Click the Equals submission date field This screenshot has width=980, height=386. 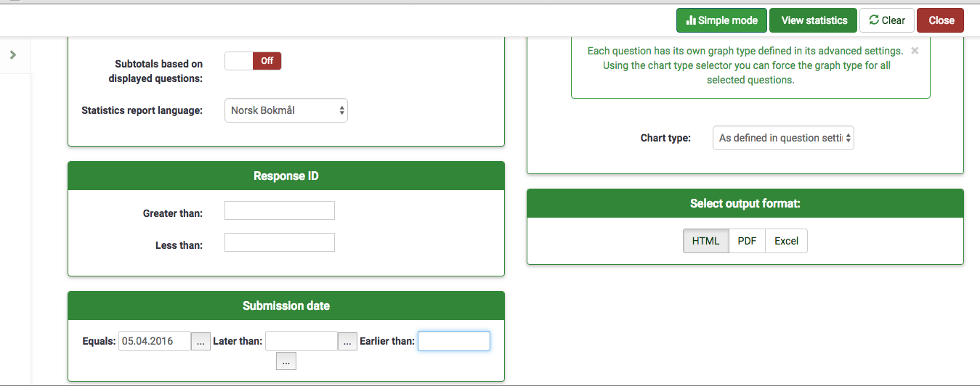pos(154,341)
